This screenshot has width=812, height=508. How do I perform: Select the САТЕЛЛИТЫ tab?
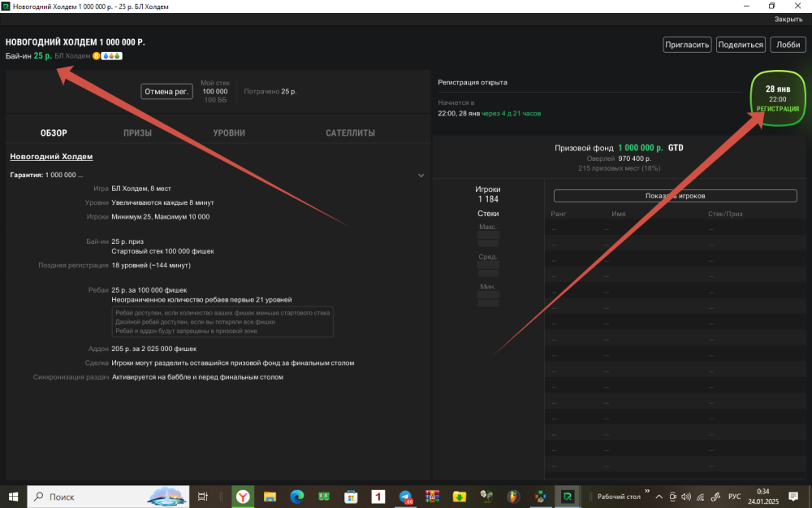[x=350, y=133]
